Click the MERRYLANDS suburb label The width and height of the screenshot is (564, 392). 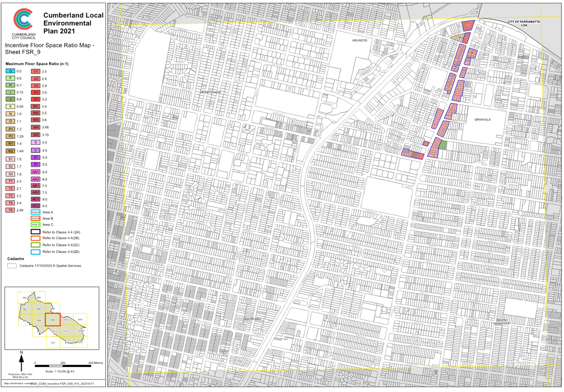(210, 92)
